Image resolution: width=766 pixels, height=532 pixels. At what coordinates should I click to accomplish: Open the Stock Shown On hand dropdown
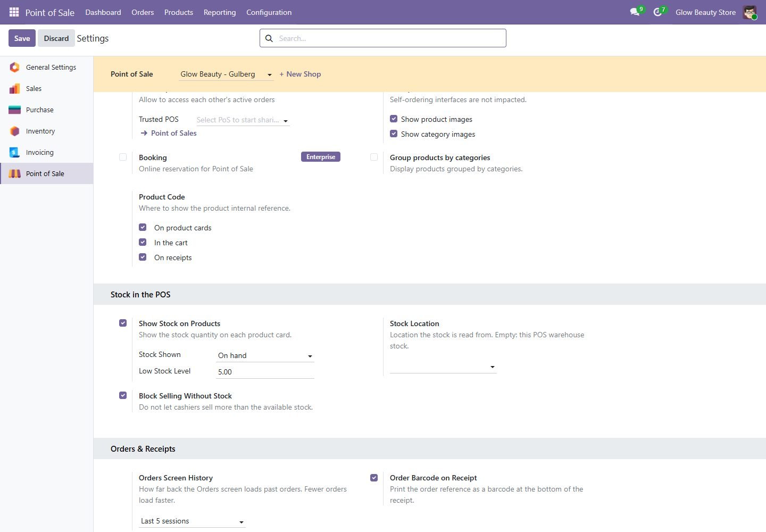point(265,355)
